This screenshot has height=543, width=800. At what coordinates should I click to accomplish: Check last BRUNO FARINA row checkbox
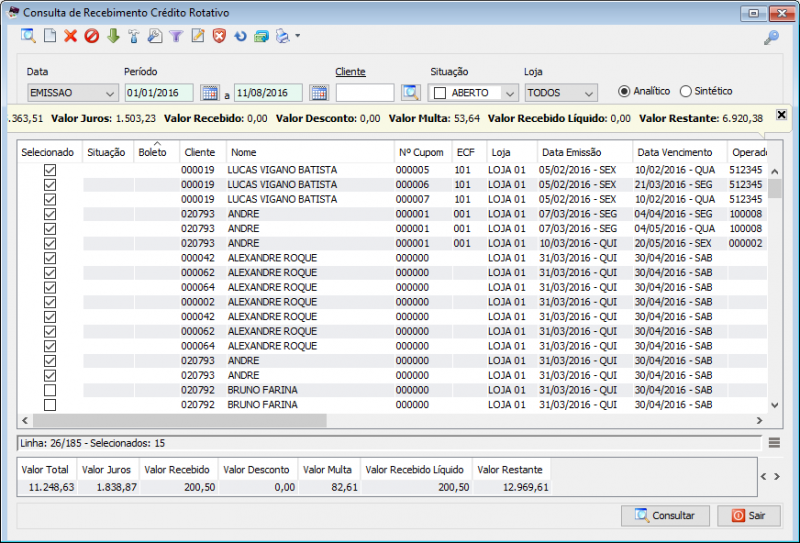tap(50, 405)
